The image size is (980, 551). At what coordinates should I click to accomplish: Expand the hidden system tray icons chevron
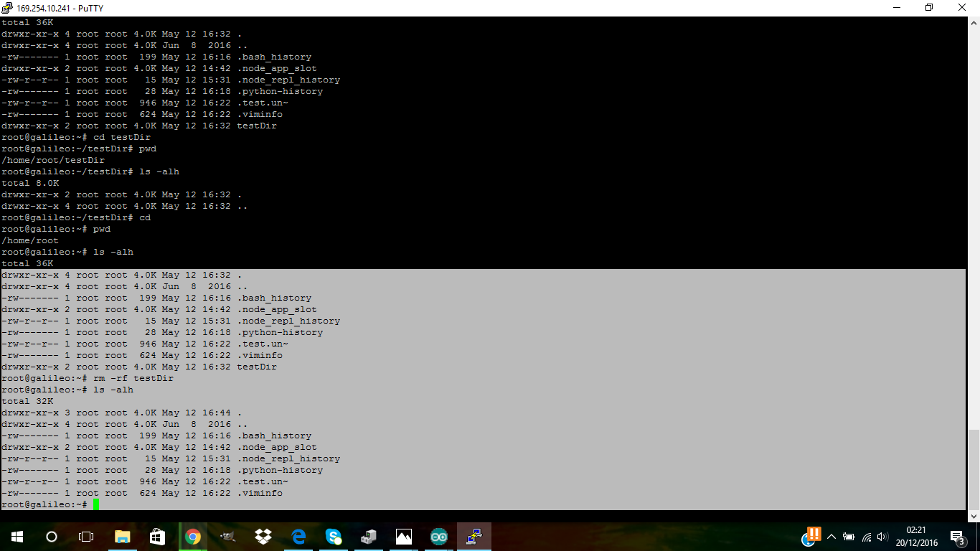coord(831,537)
